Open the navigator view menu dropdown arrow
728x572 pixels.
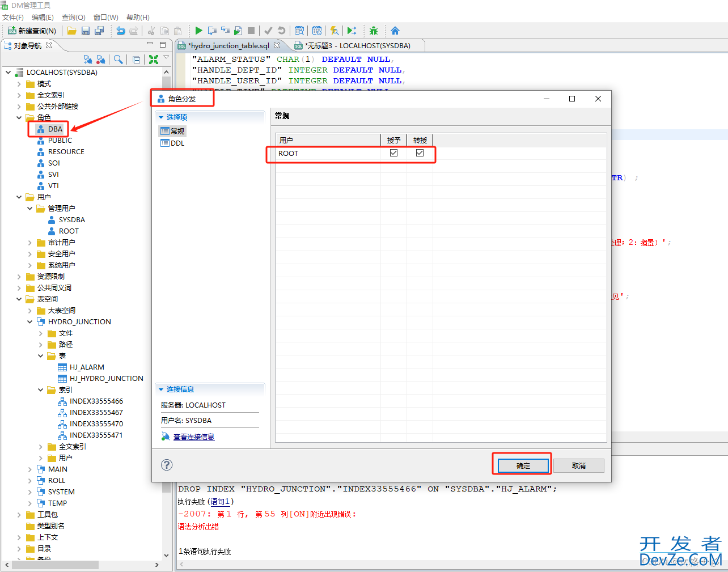point(166,57)
